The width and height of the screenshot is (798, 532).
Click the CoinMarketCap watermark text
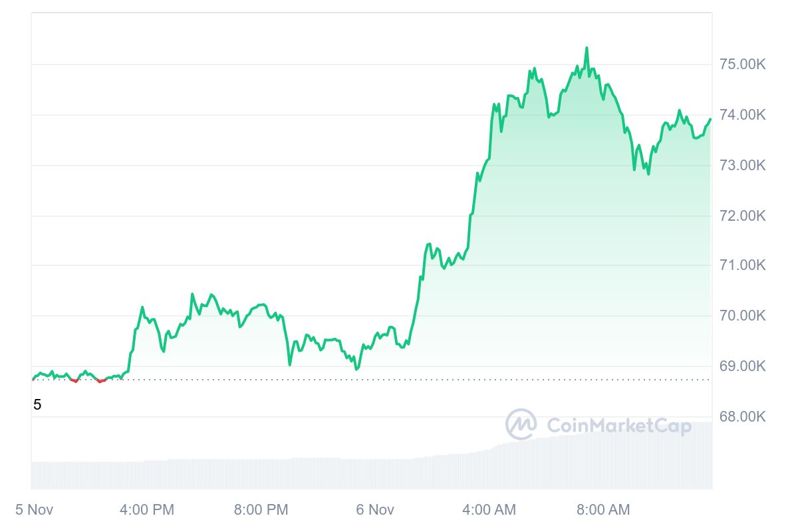618,426
